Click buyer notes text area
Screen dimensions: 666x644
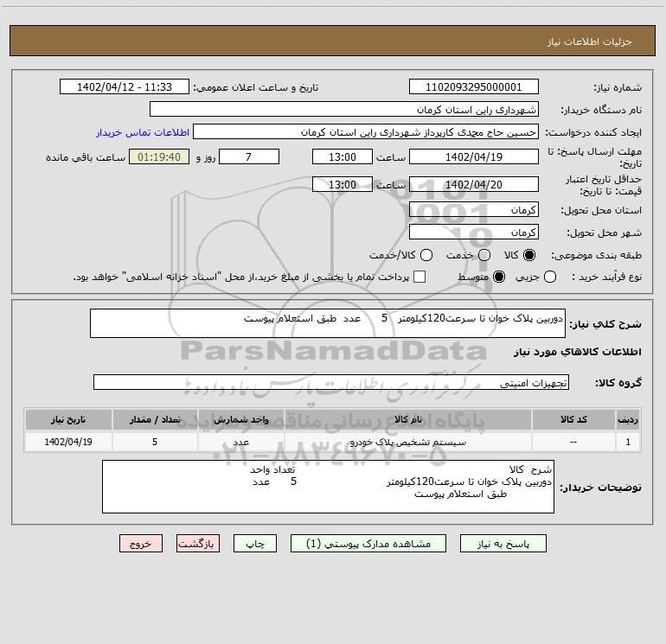pyautogui.click(x=328, y=487)
